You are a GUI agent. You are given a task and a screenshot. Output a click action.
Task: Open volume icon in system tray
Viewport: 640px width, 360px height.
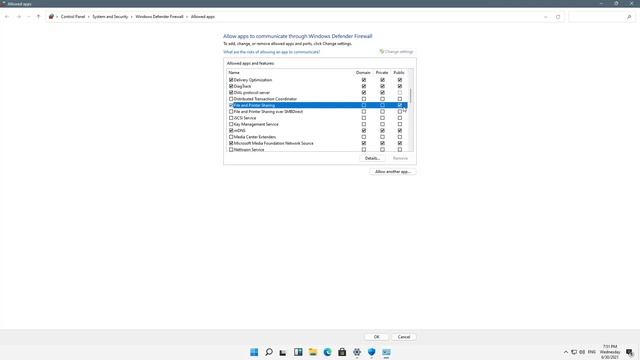point(582,352)
